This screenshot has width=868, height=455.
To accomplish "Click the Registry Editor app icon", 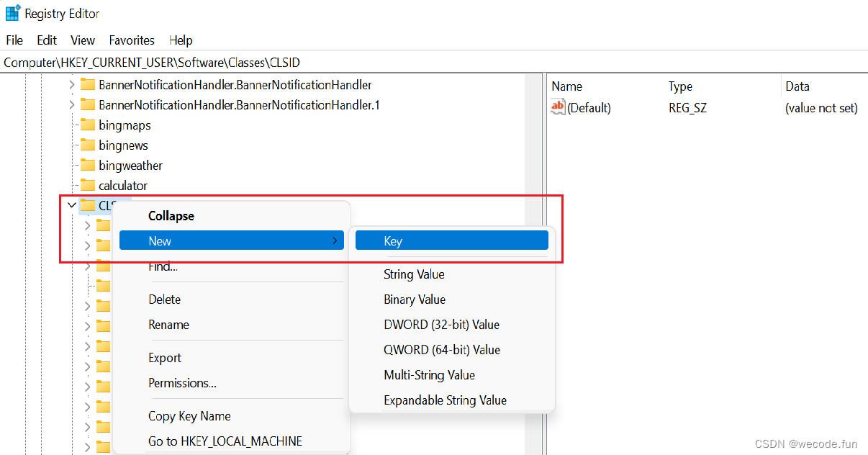I will click(12, 14).
